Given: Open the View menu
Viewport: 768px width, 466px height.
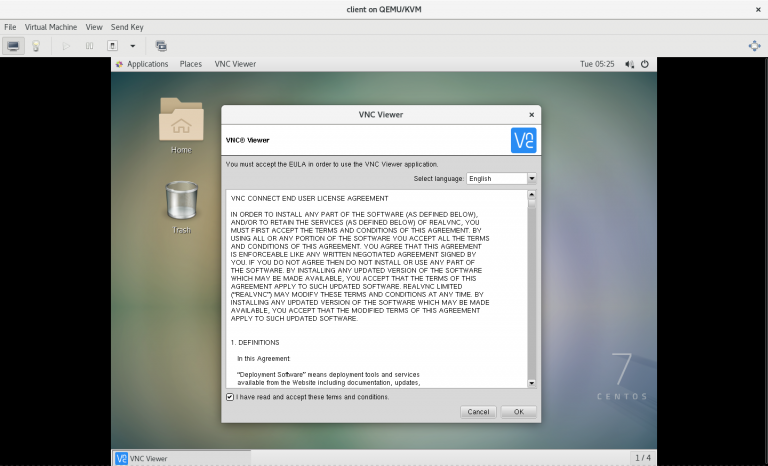Looking at the screenshot, I should point(94,27).
